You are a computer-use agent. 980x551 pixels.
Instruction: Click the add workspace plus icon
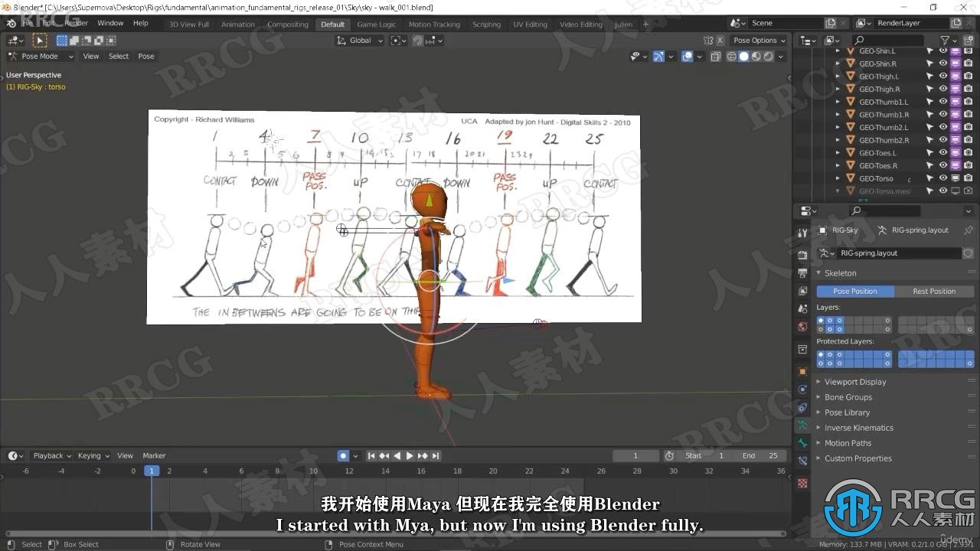click(x=645, y=24)
